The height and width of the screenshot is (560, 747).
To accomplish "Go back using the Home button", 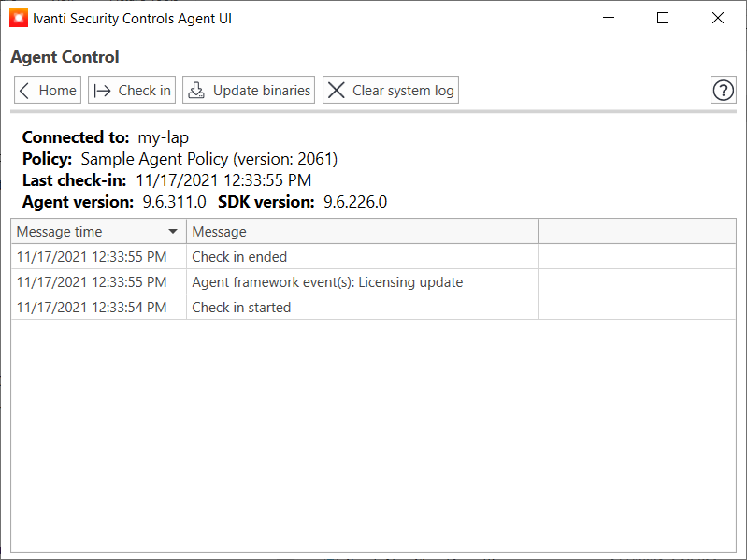I will point(48,90).
